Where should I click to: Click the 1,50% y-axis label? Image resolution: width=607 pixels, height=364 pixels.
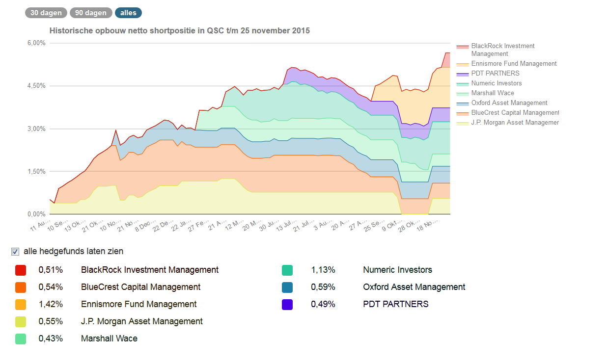tap(36, 172)
